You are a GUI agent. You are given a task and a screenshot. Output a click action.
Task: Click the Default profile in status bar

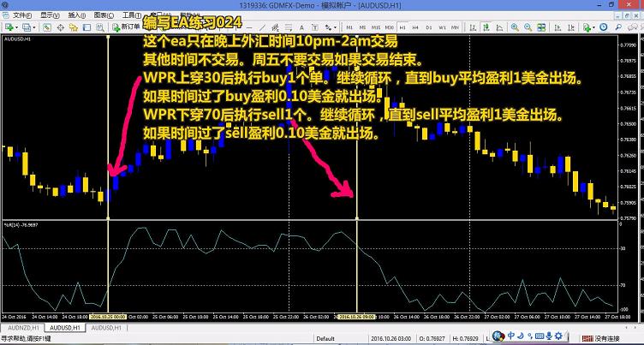coord(325,337)
